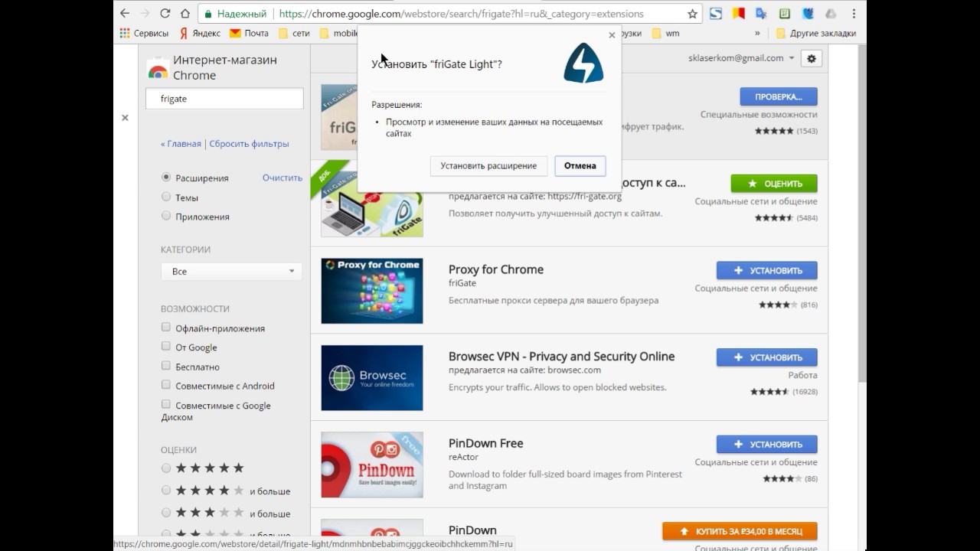This screenshot has width=980, height=551.
Task: Open the Все categories dropdown
Action: click(x=231, y=271)
